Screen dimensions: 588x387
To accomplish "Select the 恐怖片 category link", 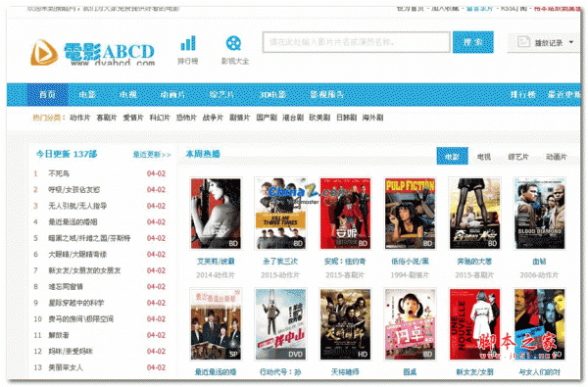I will click(x=186, y=118).
